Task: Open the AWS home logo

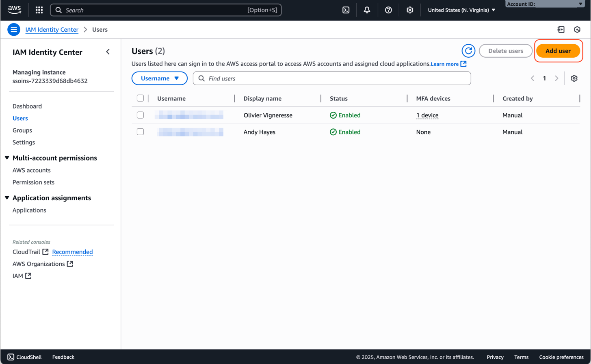Action: pyautogui.click(x=15, y=10)
